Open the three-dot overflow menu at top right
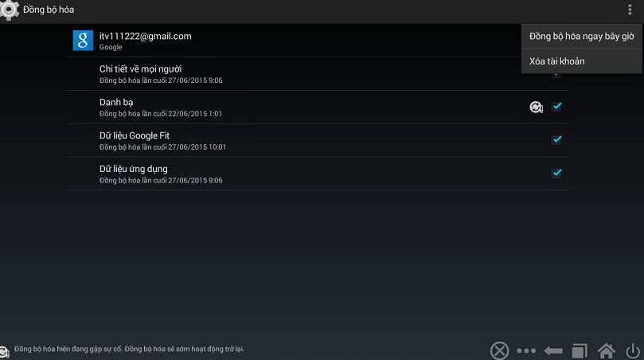Screen dimensions: 644x360 click(x=630, y=10)
